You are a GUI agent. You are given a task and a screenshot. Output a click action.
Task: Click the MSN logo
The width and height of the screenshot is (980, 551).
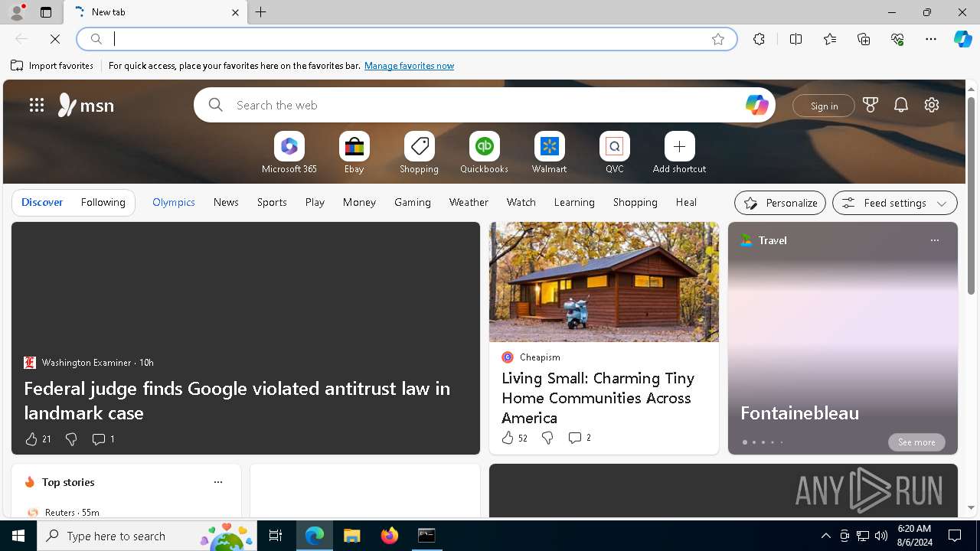click(86, 105)
